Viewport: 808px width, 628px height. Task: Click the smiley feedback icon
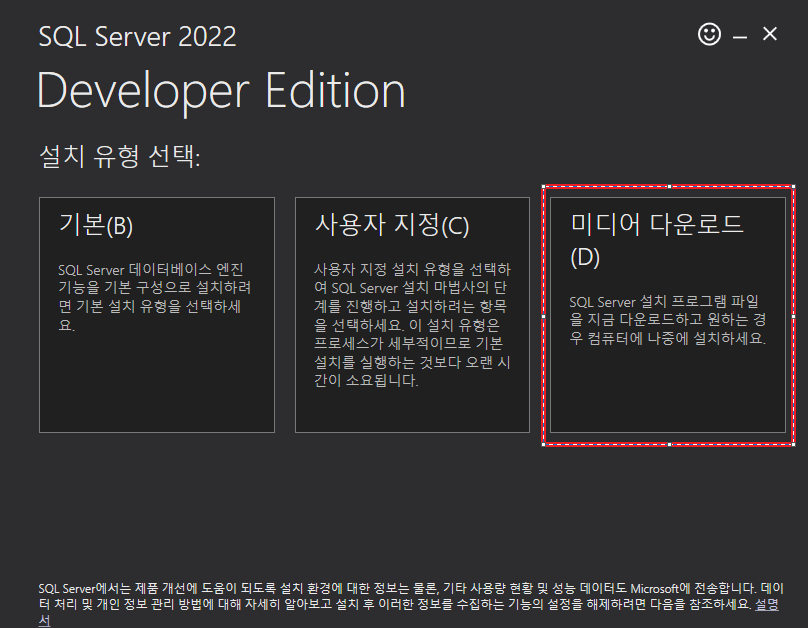coord(709,35)
